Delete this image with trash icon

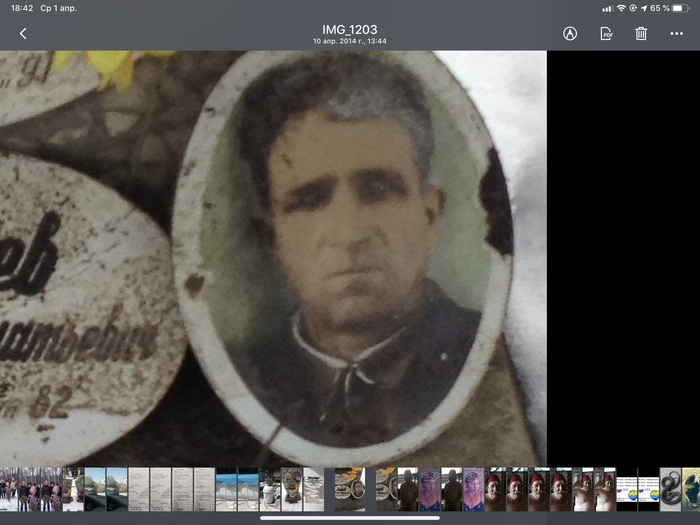(641, 33)
